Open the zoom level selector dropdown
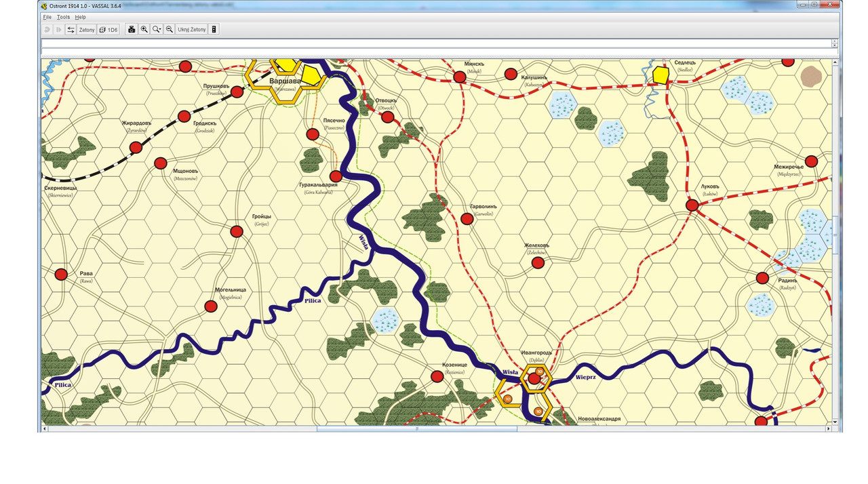This screenshot has height=484, width=868. pyautogui.click(x=157, y=30)
